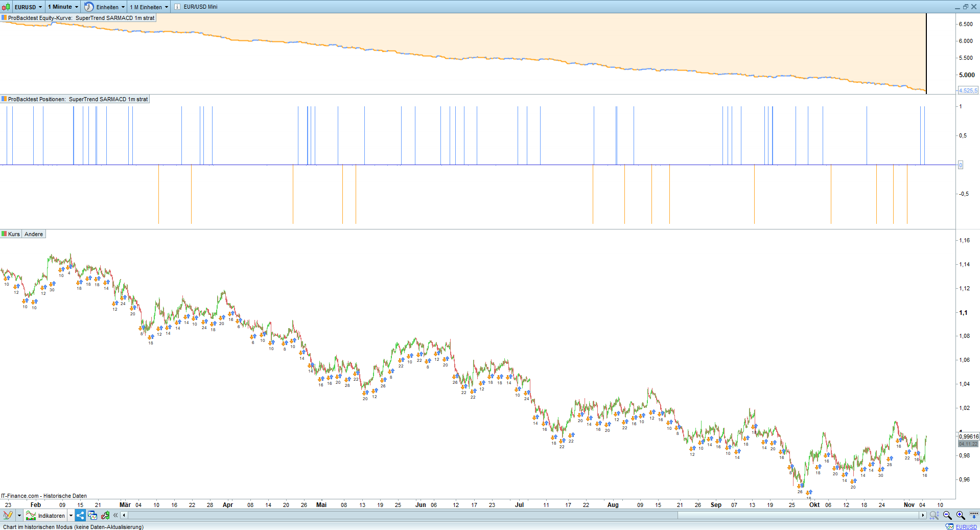Expand the 1 M Einheiten dropdown
Screen dimensions: 980x530
coord(166,7)
